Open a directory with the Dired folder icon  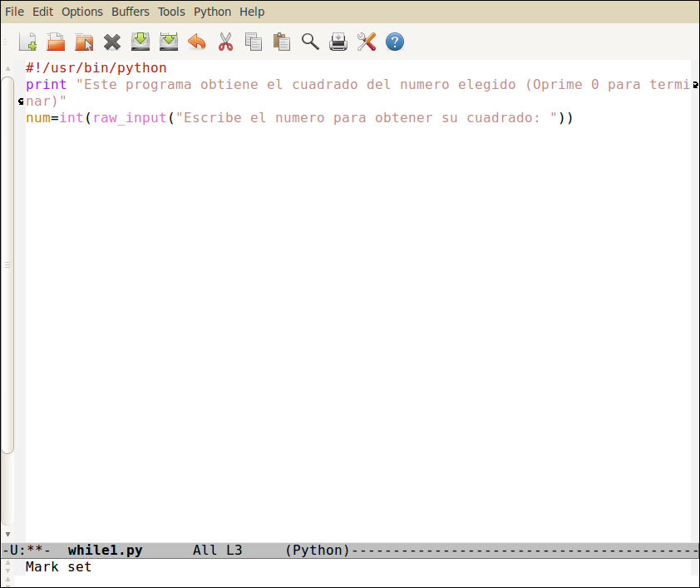point(84,42)
